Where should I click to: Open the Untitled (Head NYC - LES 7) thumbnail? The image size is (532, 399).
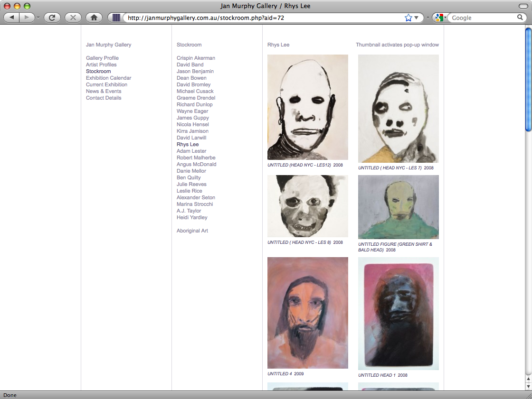[399, 109]
